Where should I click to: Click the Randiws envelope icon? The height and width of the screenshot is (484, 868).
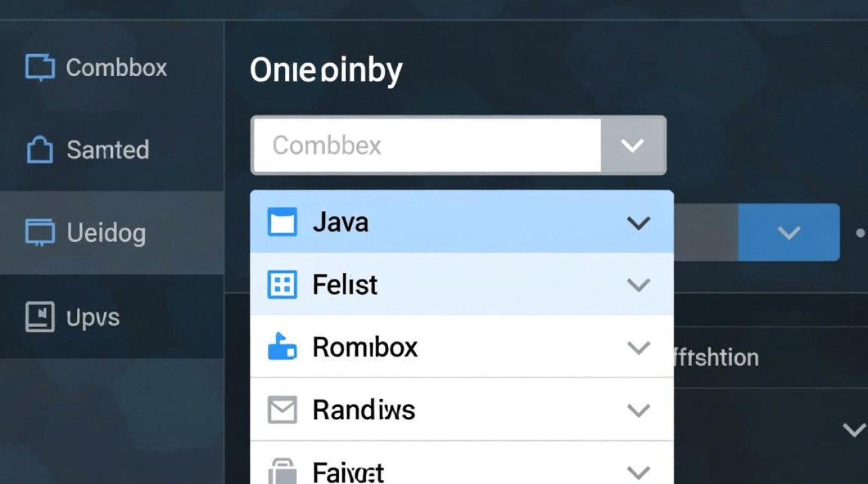[x=282, y=408]
